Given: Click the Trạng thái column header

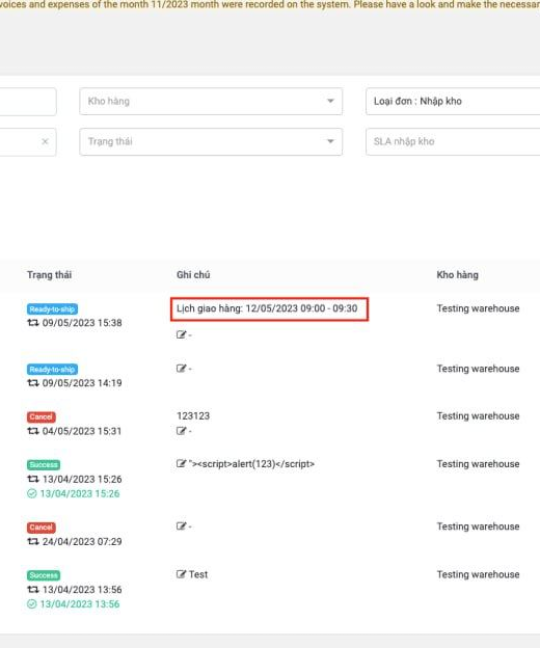Looking at the screenshot, I should coord(49,275).
